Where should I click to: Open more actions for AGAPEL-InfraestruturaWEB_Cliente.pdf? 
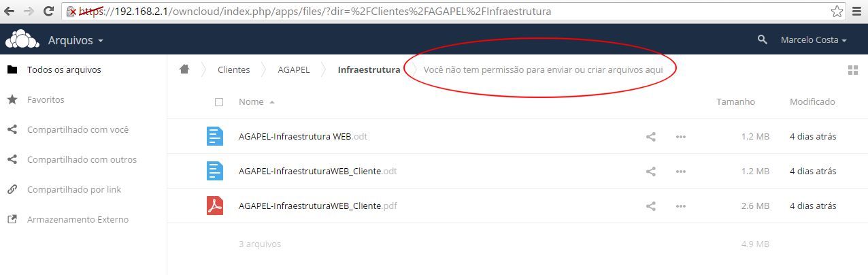[681, 206]
